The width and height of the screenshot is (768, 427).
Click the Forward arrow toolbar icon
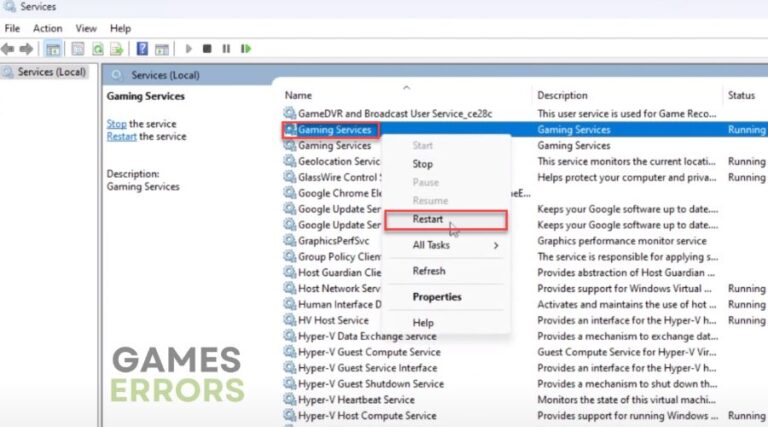27,48
